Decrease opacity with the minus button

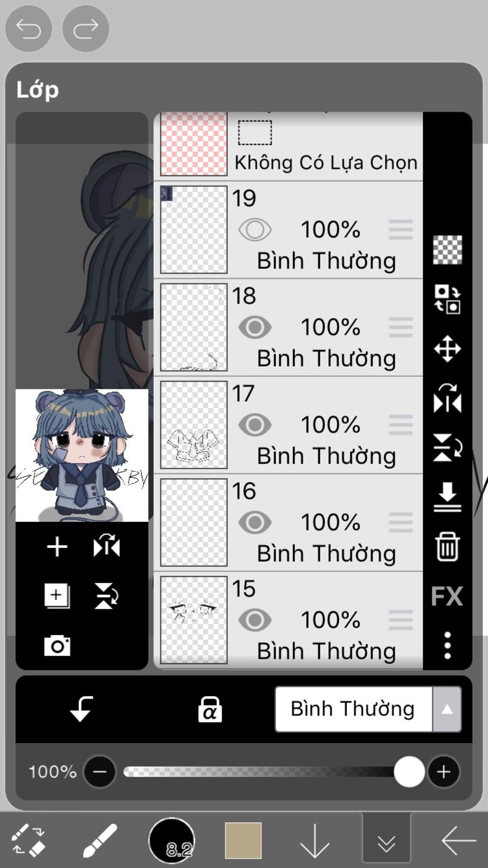tap(100, 771)
